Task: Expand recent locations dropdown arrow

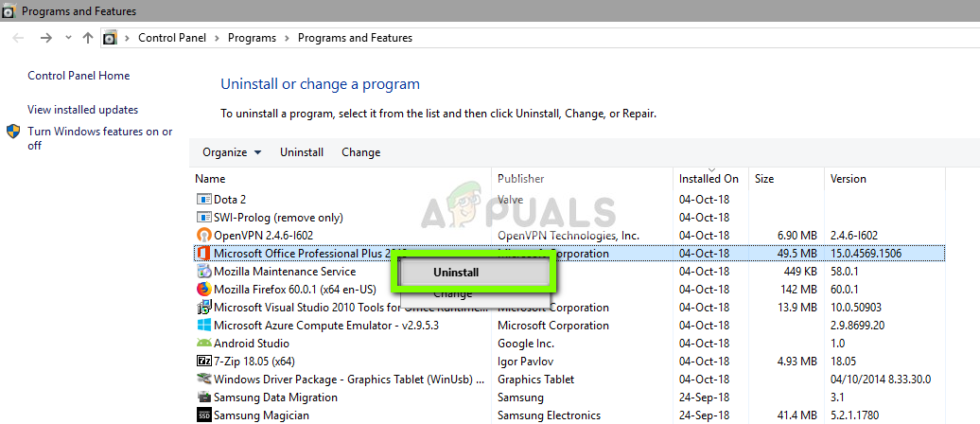Action: coord(67,38)
